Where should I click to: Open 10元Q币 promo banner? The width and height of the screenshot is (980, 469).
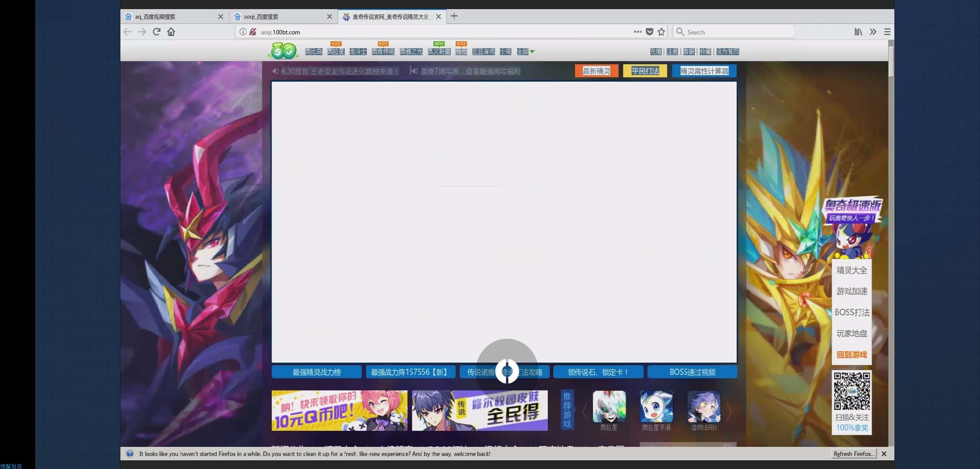(339, 410)
